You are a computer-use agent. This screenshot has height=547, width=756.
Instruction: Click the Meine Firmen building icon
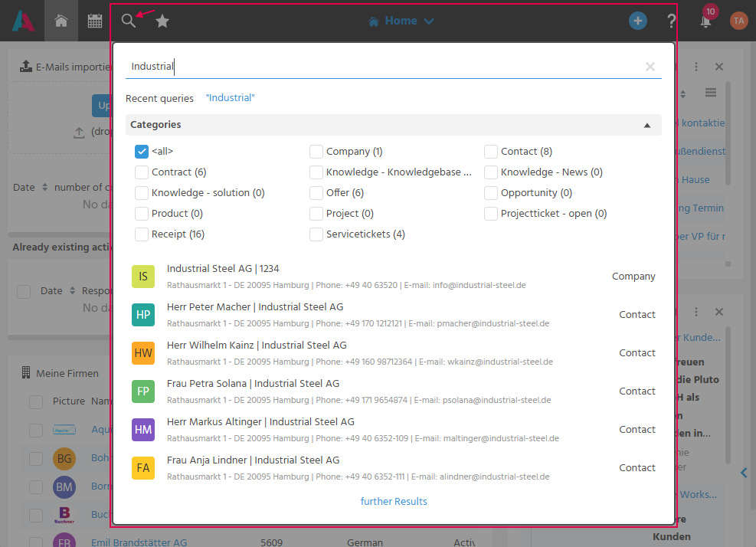tap(26, 373)
